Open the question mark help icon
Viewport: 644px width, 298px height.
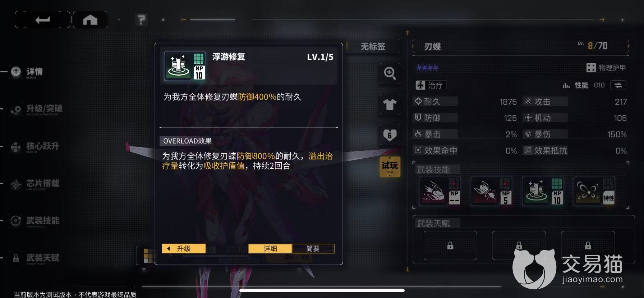(141, 20)
